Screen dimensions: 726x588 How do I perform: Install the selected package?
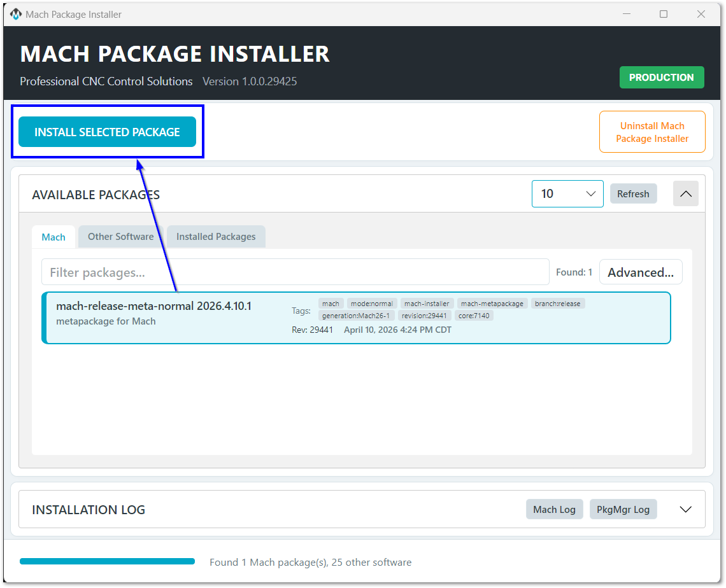click(107, 132)
